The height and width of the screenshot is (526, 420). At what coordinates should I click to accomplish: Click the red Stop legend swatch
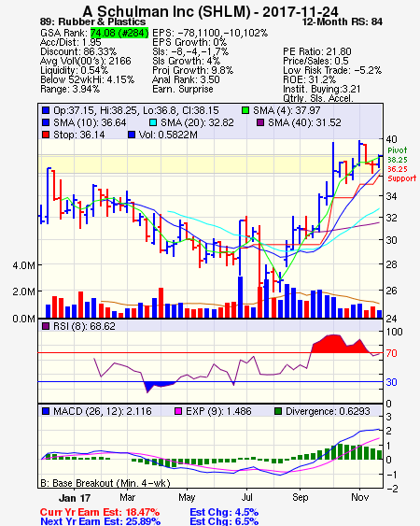coord(46,135)
